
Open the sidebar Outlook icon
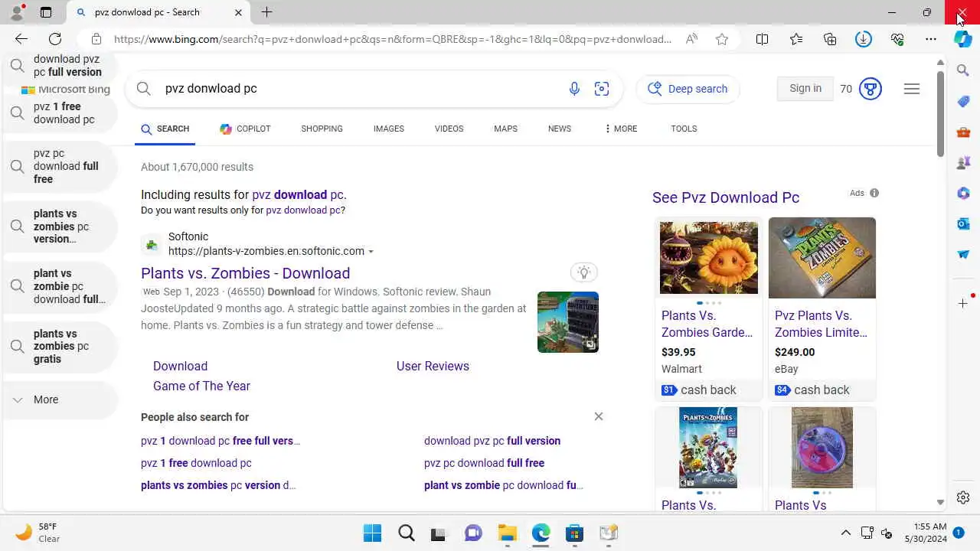(963, 223)
